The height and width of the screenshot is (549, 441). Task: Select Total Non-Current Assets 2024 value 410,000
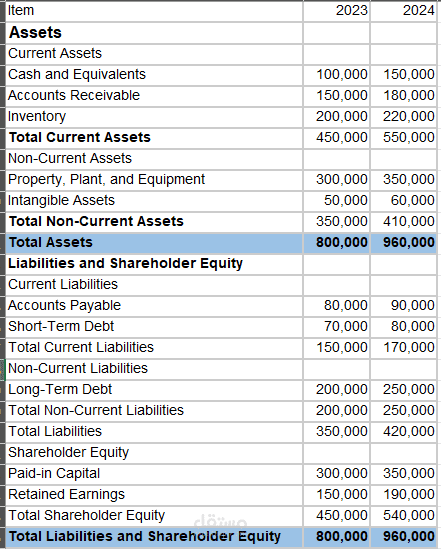404,222
